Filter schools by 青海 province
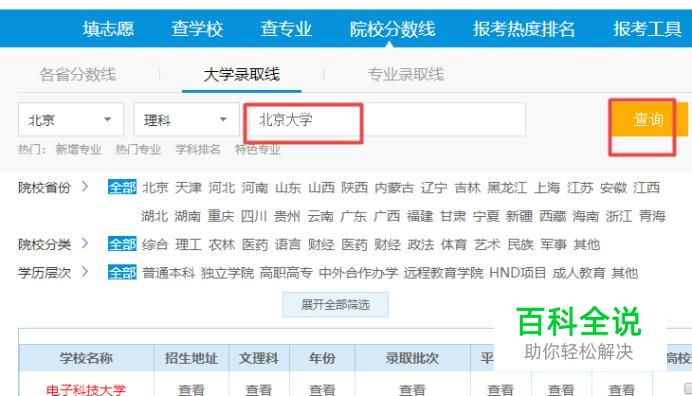Screen dimensions: 692x396 point(652,216)
